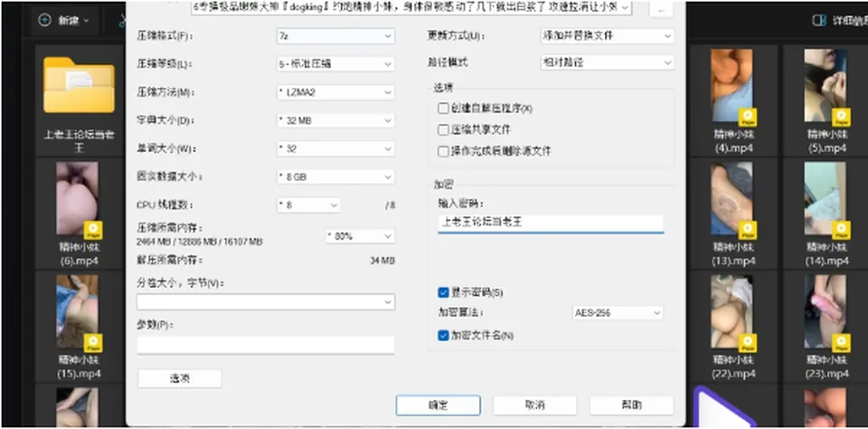Open the 单词大小 dropdown showing 32
This screenshot has height=429, width=868.
point(335,148)
